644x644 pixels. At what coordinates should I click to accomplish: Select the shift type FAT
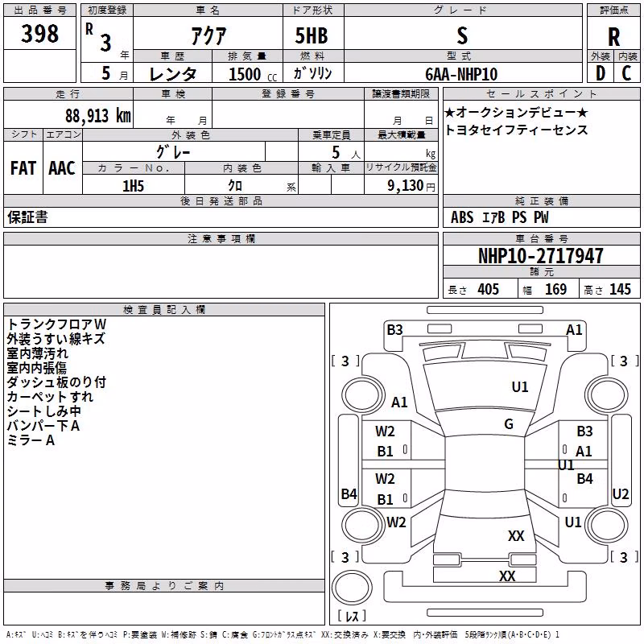point(23,168)
